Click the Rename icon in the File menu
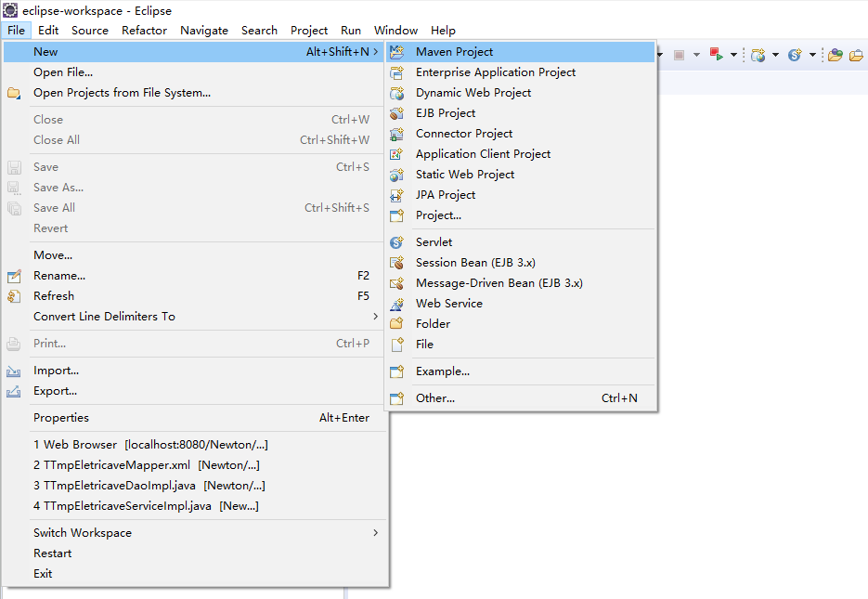 pos(14,275)
